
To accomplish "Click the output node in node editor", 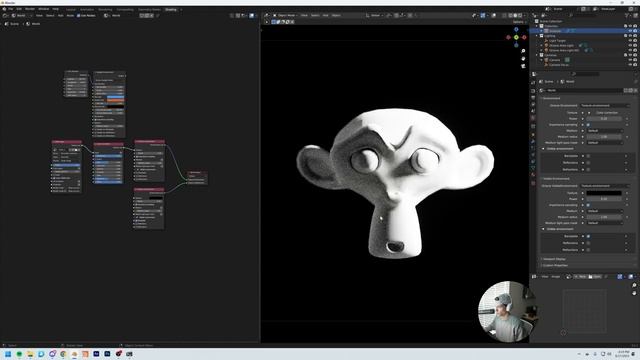I will [197, 178].
